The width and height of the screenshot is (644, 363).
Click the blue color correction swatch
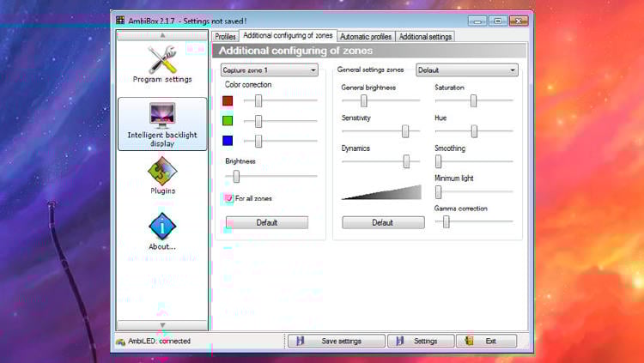(228, 141)
